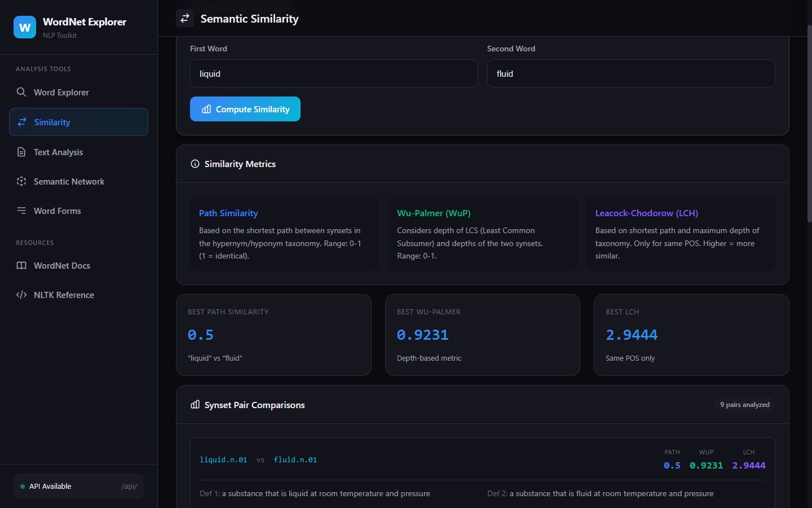The width and height of the screenshot is (812, 508).
Task: Click the Def 2 fluid definition text
Action: [x=612, y=493]
